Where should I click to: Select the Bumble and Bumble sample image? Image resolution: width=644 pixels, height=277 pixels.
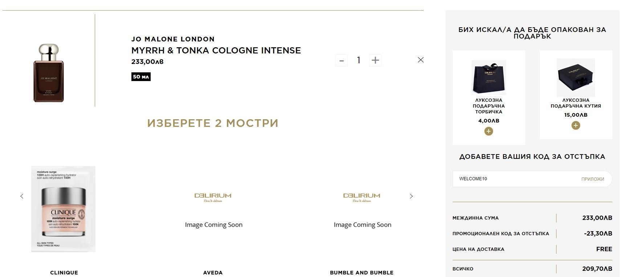362,209
